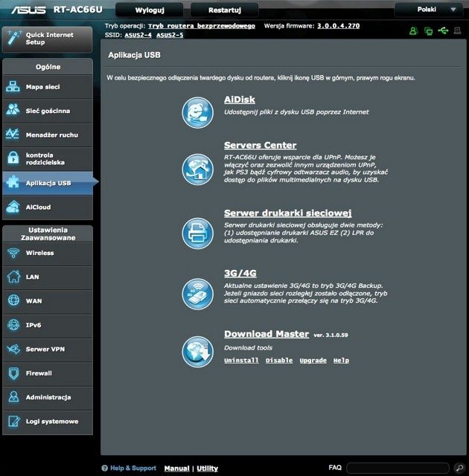Click the ASUS2-5 SSID link
The image size is (469, 476).
pyautogui.click(x=170, y=35)
